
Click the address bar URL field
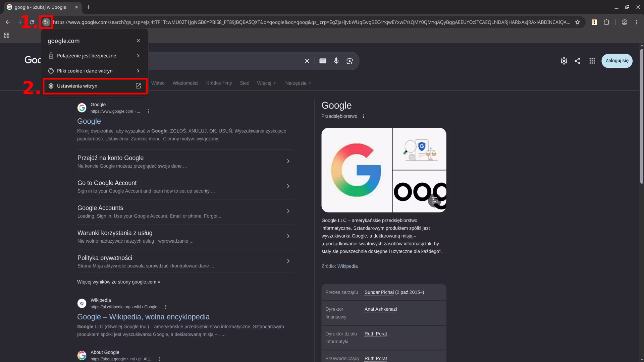tap(312, 22)
